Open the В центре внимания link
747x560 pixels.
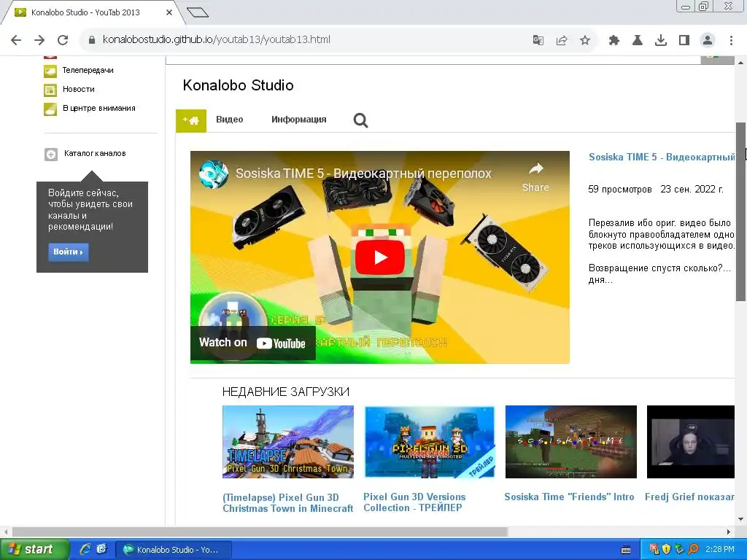99,108
